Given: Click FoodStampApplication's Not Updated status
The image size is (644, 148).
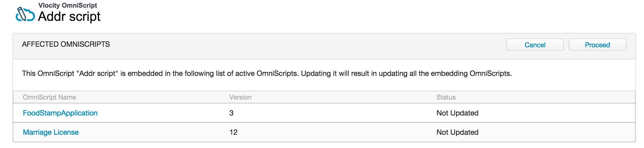Looking at the screenshot, I should [457, 113].
